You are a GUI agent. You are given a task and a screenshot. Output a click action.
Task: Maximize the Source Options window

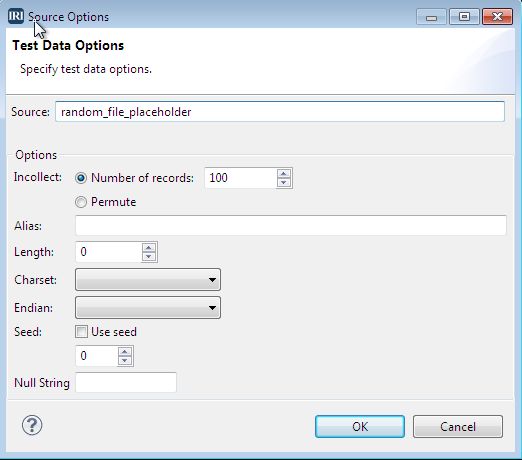click(464, 16)
